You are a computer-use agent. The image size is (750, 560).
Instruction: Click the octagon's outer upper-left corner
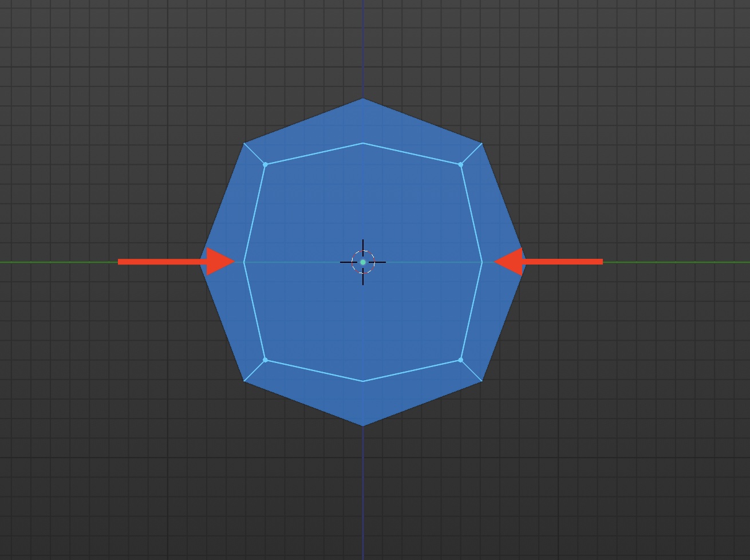pyautogui.click(x=244, y=143)
